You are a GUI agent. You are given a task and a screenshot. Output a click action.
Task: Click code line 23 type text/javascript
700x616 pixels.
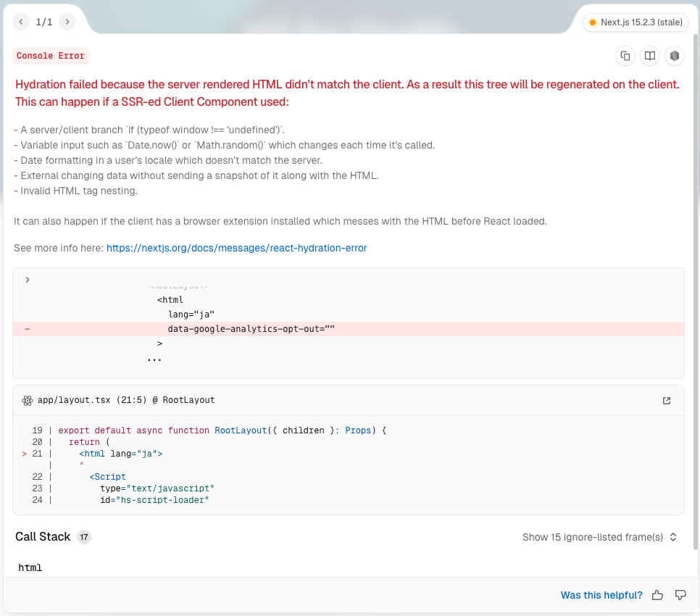(x=157, y=488)
